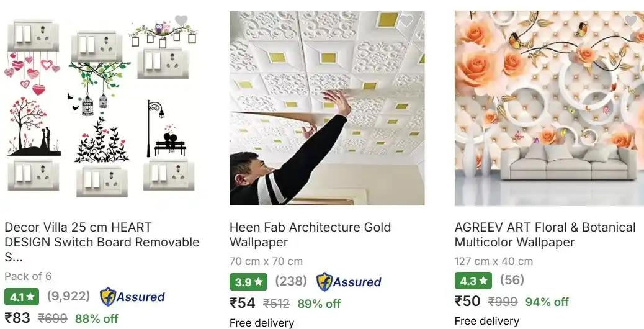Screen dimensions: 644x329
Task: Click Assured badge under Decor Villa product
Action: point(132,297)
